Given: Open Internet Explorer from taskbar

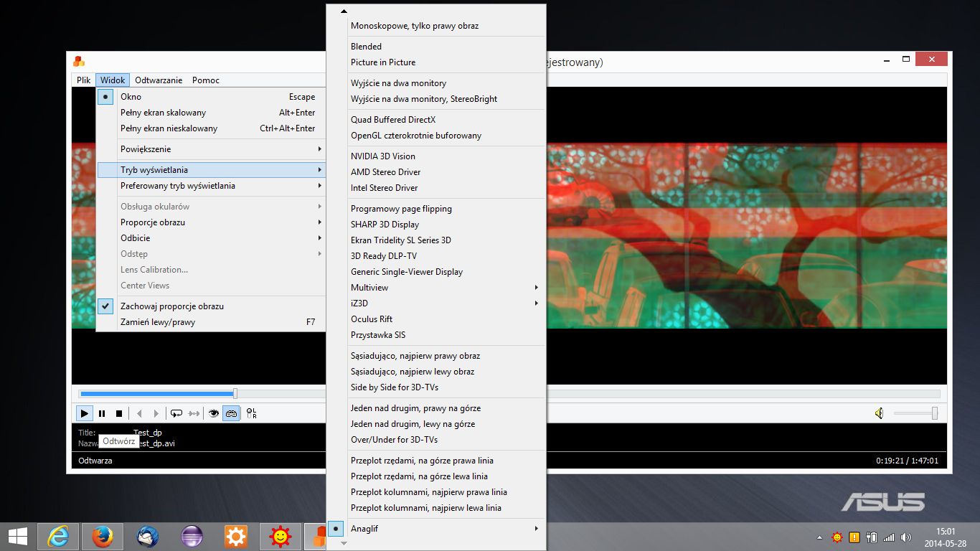Looking at the screenshot, I should click(x=57, y=536).
